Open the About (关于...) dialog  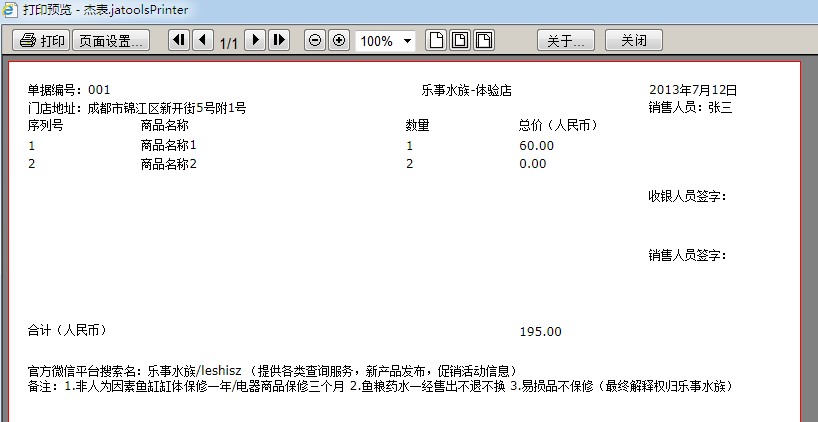click(x=566, y=40)
